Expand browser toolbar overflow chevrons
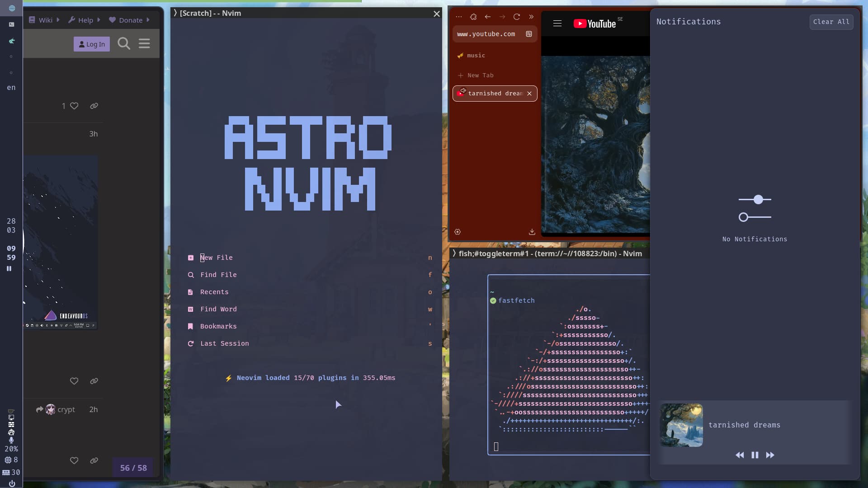This screenshot has height=488, width=868. (531, 17)
